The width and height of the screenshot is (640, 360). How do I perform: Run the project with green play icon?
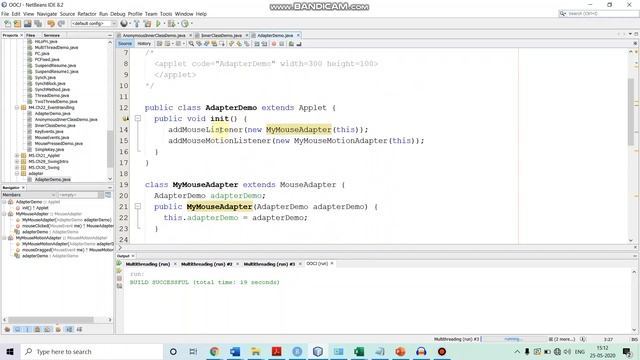tap(158, 24)
